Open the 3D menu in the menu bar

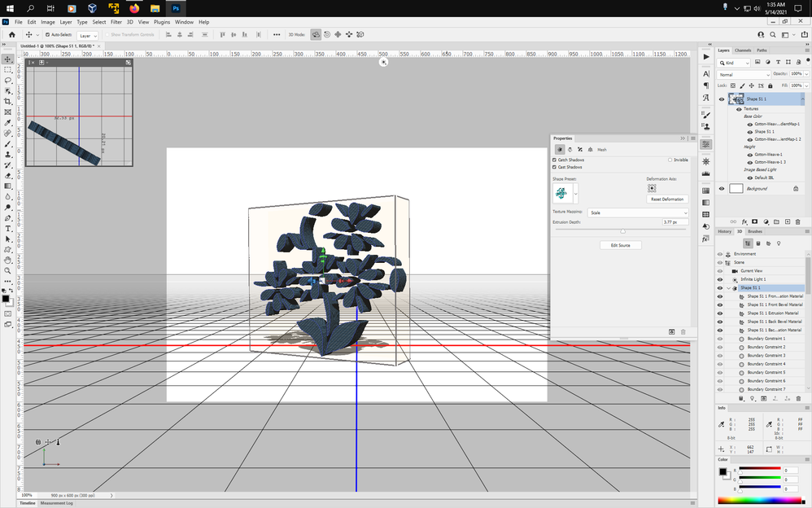click(130, 22)
